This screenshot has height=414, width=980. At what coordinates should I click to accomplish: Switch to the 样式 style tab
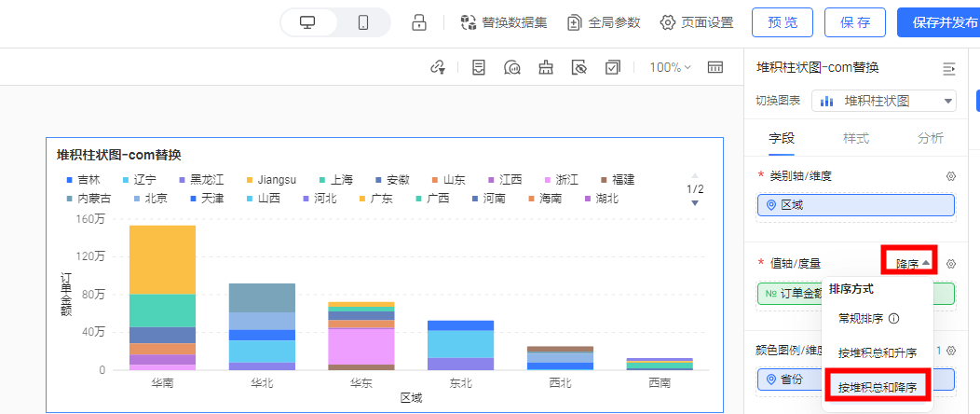856,138
